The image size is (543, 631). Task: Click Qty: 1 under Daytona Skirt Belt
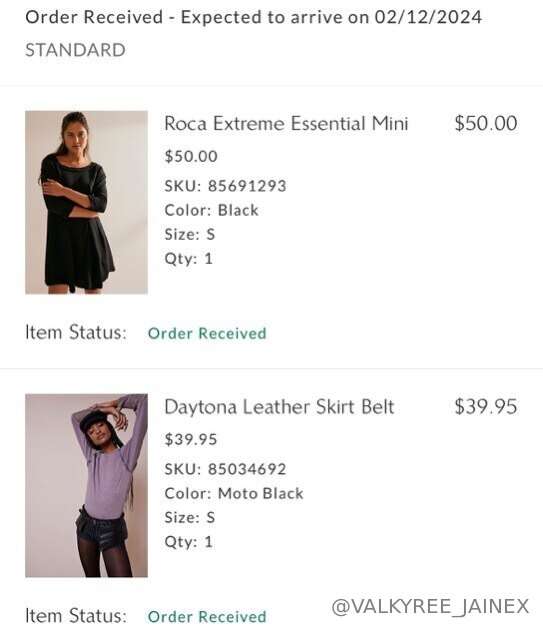[188, 542]
